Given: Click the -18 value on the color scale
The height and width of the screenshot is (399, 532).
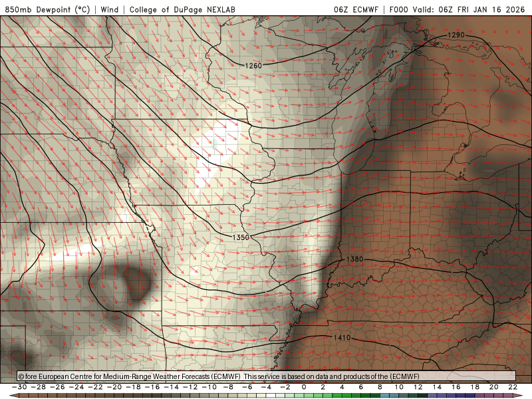Looking at the screenshot, I should (134, 387).
